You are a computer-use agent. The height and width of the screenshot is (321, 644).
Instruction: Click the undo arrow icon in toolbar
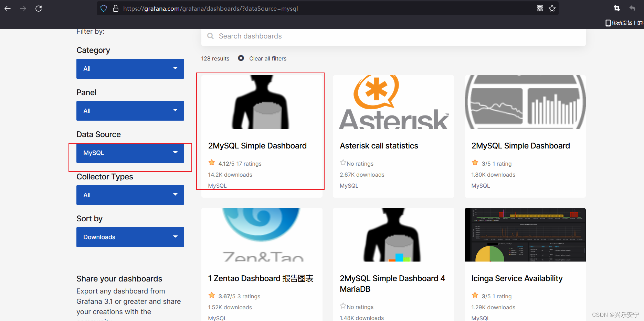click(632, 8)
